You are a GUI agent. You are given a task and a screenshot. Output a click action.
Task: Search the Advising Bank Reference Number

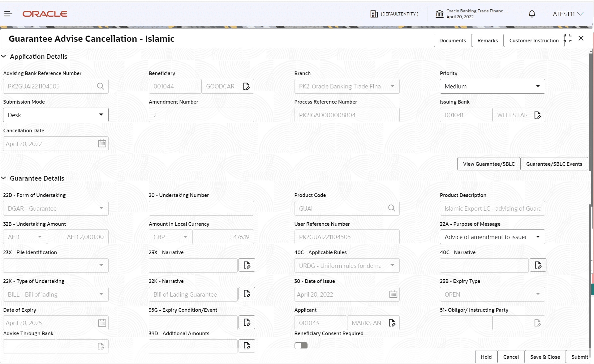pyautogui.click(x=101, y=86)
